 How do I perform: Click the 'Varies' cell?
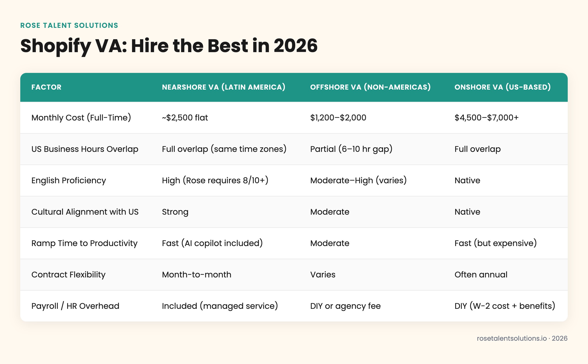tap(323, 275)
